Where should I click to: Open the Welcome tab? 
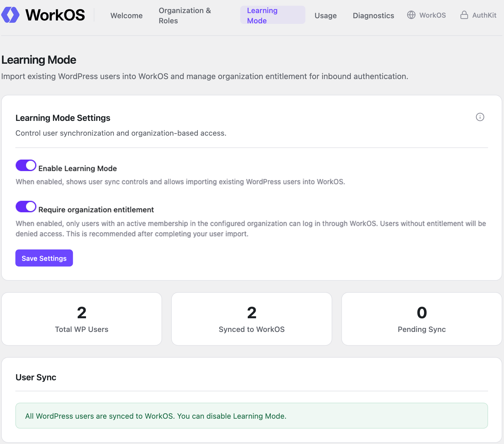(x=126, y=16)
